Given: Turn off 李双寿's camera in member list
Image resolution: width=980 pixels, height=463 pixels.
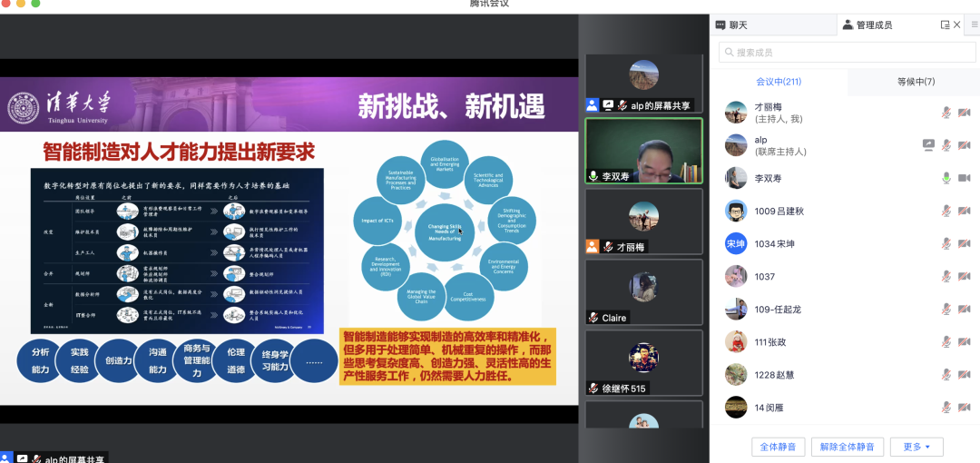Looking at the screenshot, I should coord(965,178).
